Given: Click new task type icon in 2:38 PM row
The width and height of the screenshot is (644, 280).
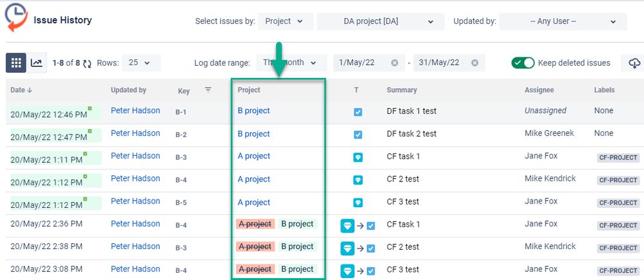Looking at the screenshot, I should coord(371,248).
